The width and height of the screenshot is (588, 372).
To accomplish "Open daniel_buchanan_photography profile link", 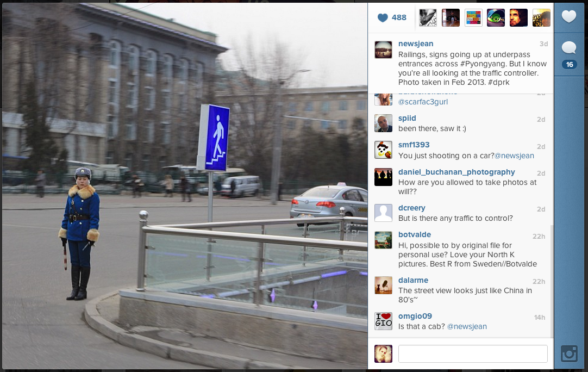I will [456, 172].
